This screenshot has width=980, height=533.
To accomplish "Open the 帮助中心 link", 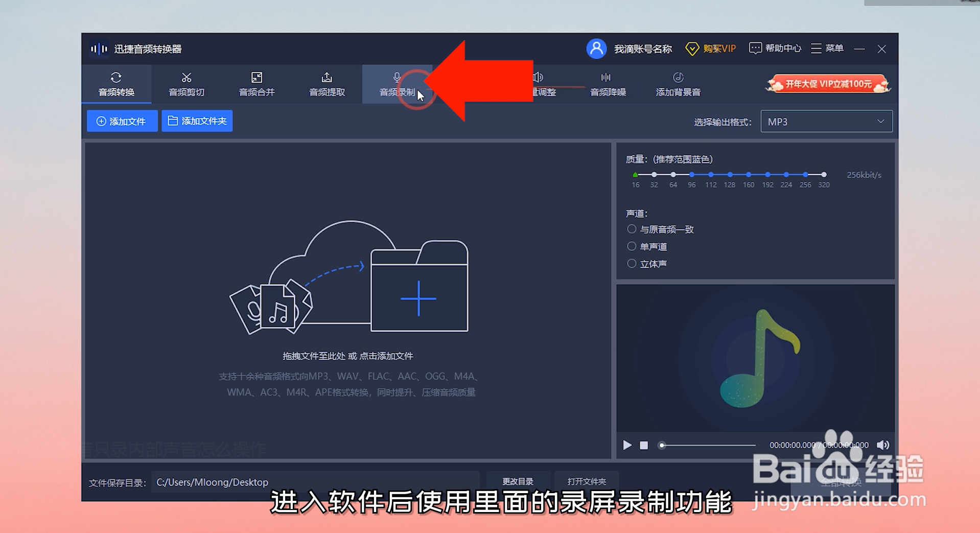I will point(783,48).
